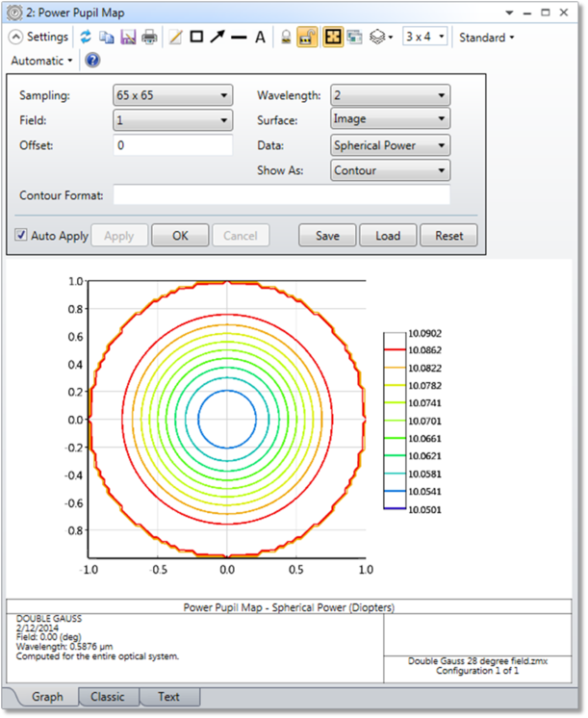Image resolution: width=588 pixels, height=718 pixels.
Task: Select the pencil annotation tool
Action: [x=175, y=38]
